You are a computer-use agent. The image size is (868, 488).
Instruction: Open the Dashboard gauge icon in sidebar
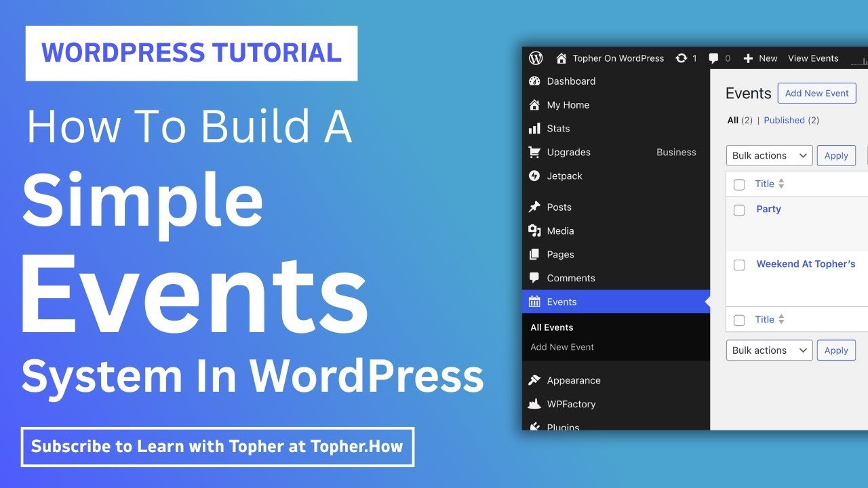tap(534, 81)
